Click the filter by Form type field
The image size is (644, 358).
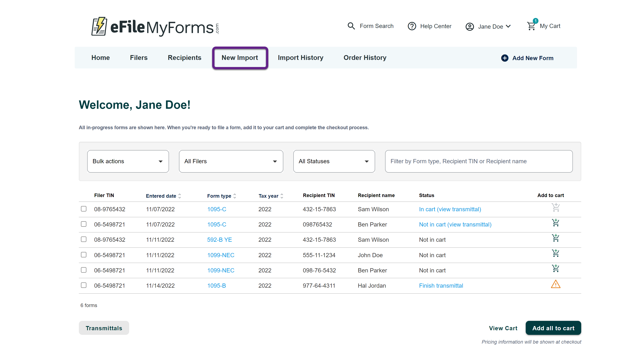click(x=479, y=161)
